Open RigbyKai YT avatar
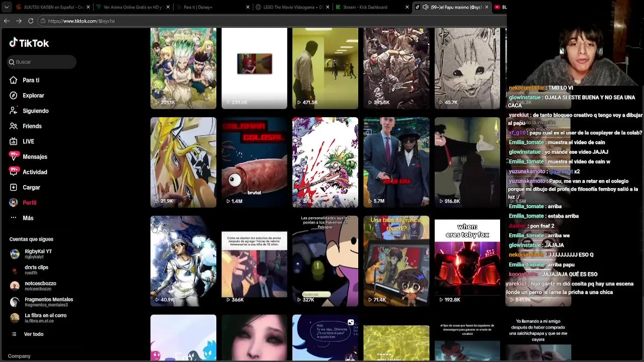This screenshot has width=644, height=362. 15,254
